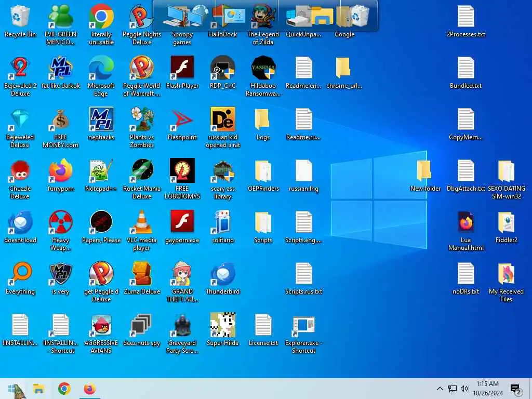Open the taskbar clock showing 1:15 AM
The height and width of the screenshot is (399, 532).
pyautogui.click(x=487, y=389)
